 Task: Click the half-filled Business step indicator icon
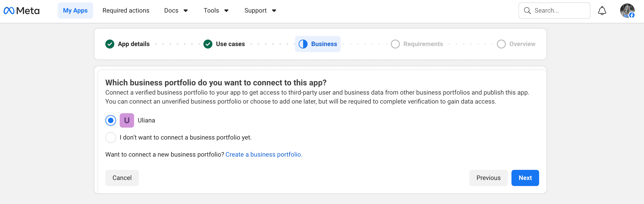pos(303,44)
